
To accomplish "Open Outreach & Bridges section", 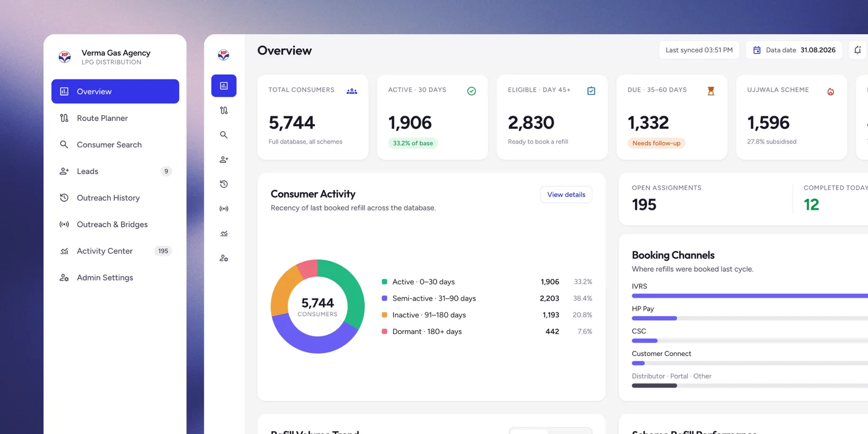I will (115, 224).
